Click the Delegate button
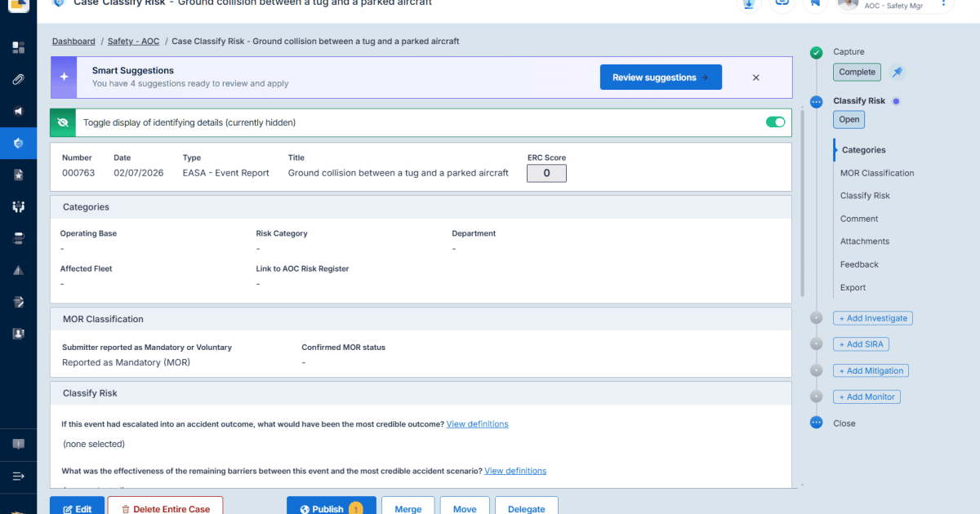This screenshot has height=514, width=980. (x=527, y=506)
